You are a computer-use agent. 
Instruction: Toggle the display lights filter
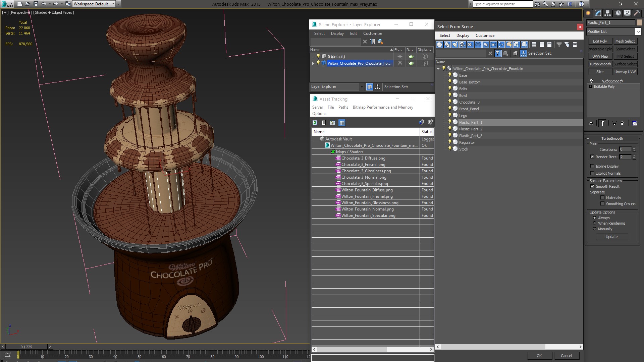[455, 45]
